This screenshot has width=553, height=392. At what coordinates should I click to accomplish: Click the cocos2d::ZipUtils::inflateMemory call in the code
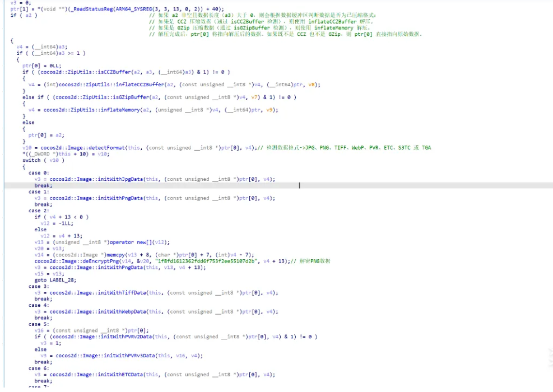[92, 110]
